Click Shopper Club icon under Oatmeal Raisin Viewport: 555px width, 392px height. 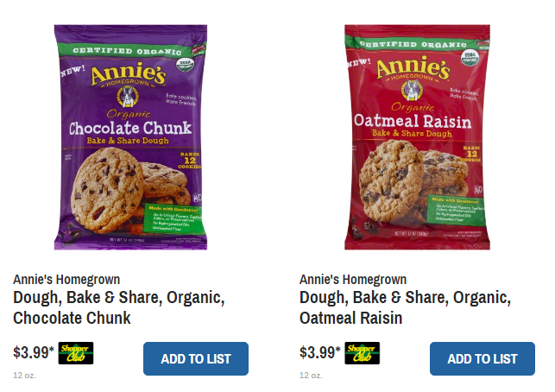[363, 353]
